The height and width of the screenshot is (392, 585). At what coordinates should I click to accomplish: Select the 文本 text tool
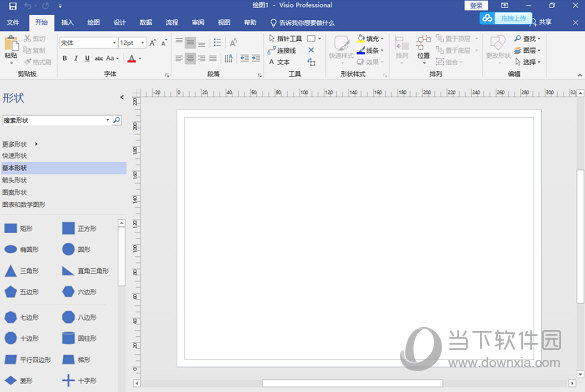click(279, 62)
